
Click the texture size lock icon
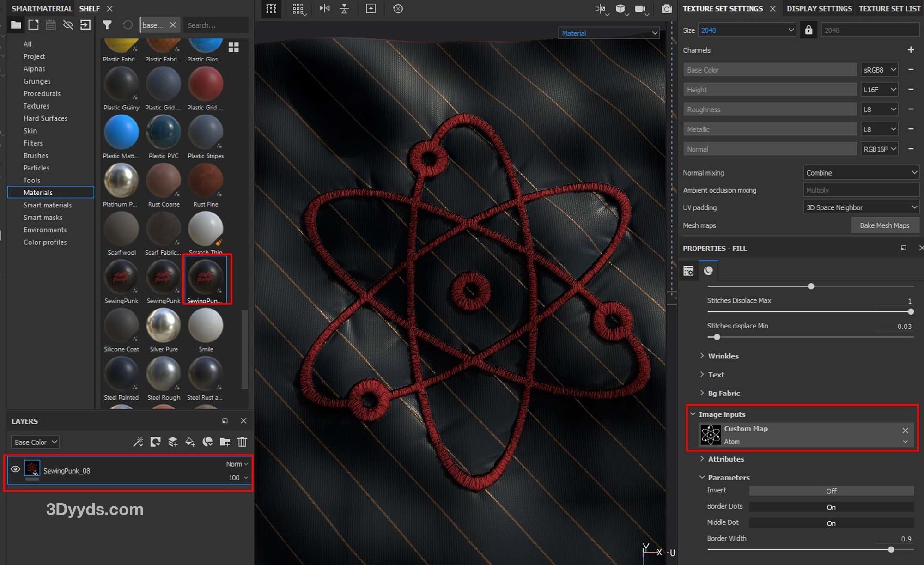(x=808, y=30)
